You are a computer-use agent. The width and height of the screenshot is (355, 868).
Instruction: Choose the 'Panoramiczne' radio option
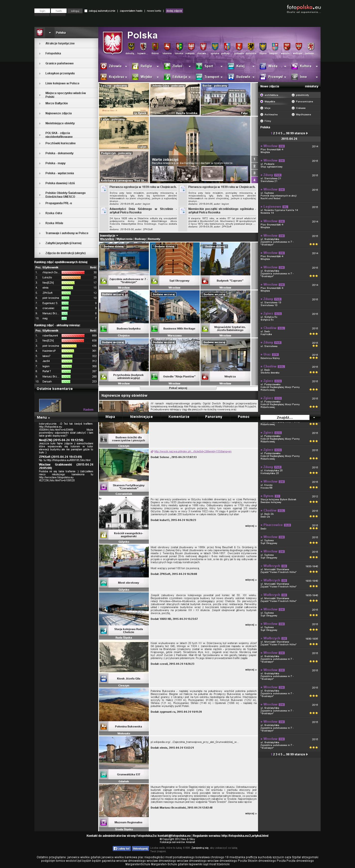pos(293,101)
